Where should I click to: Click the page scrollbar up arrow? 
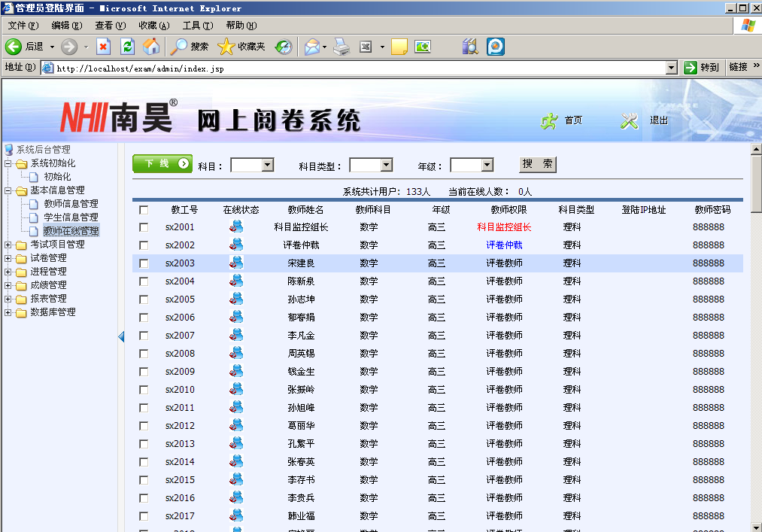click(x=756, y=149)
